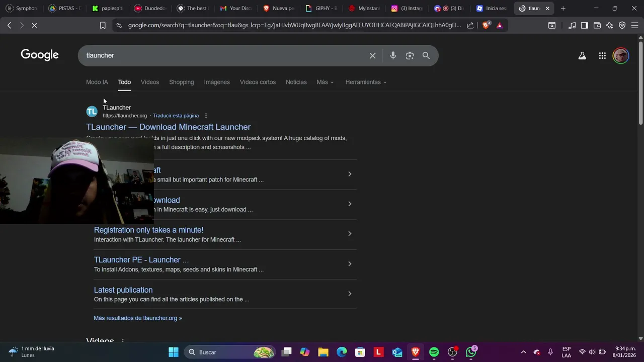Image resolution: width=644 pixels, height=362 pixels.
Task: Select the Shopping search tab
Action: (181, 82)
